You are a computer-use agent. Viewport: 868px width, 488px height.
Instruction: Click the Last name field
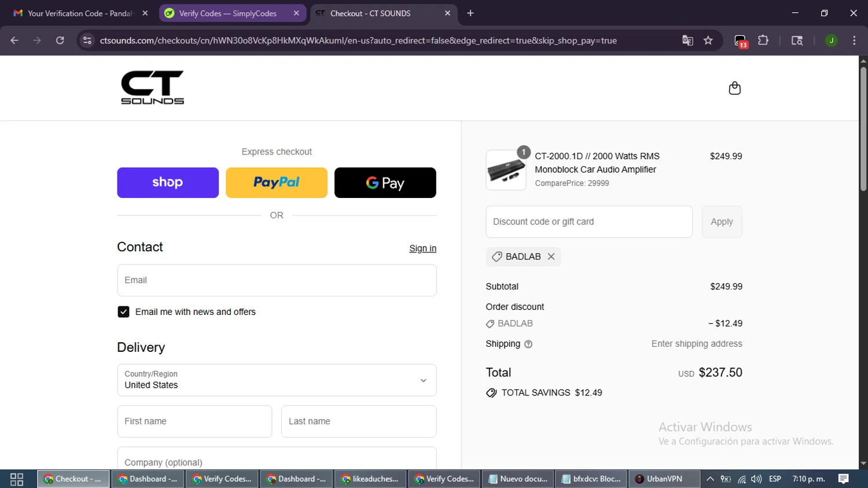[359, 421]
